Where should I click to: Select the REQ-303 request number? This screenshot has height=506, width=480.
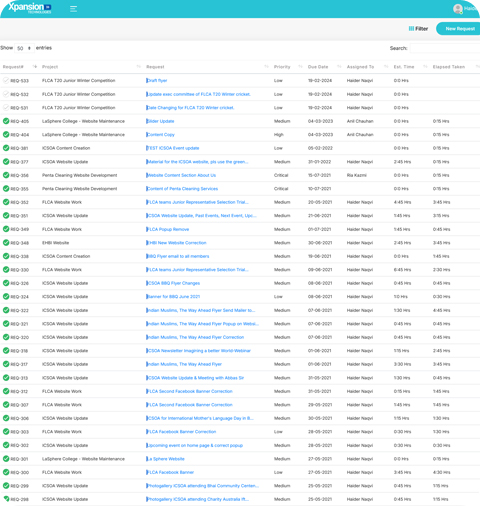19,432
